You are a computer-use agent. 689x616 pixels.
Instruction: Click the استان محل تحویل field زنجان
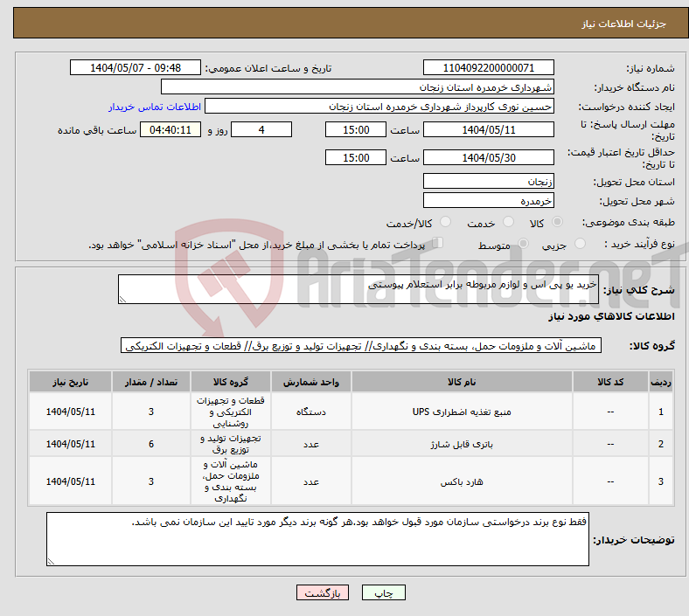[488, 182]
